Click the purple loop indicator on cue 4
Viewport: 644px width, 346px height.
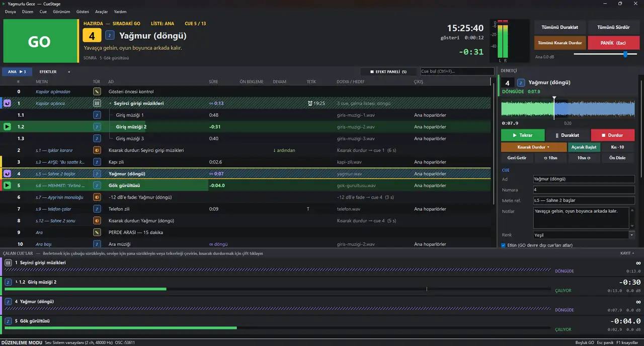point(7,174)
